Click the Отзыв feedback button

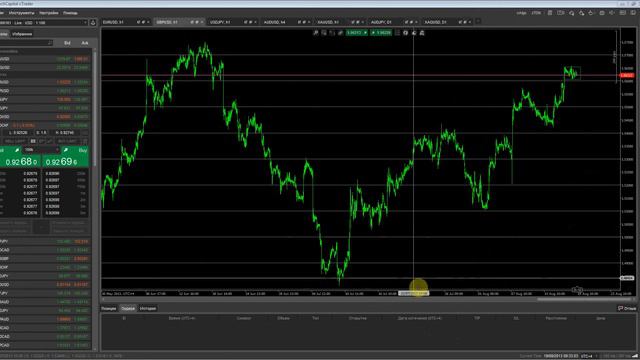coord(627,309)
